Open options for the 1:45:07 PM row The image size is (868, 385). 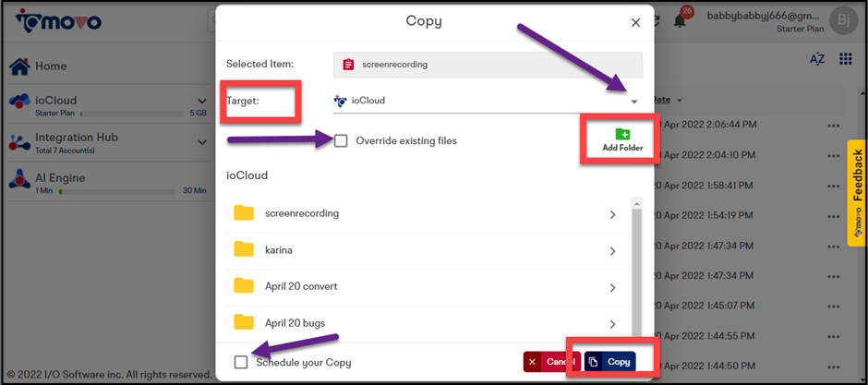(833, 306)
